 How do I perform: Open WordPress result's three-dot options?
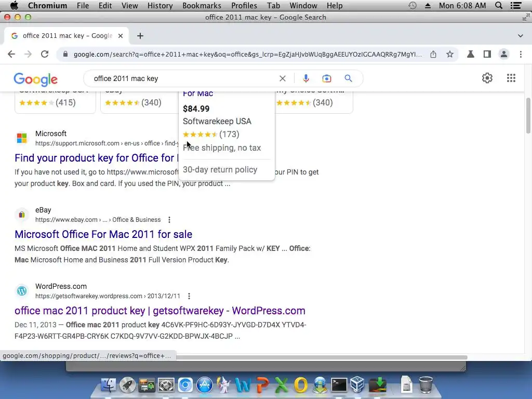tap(189, 296)
